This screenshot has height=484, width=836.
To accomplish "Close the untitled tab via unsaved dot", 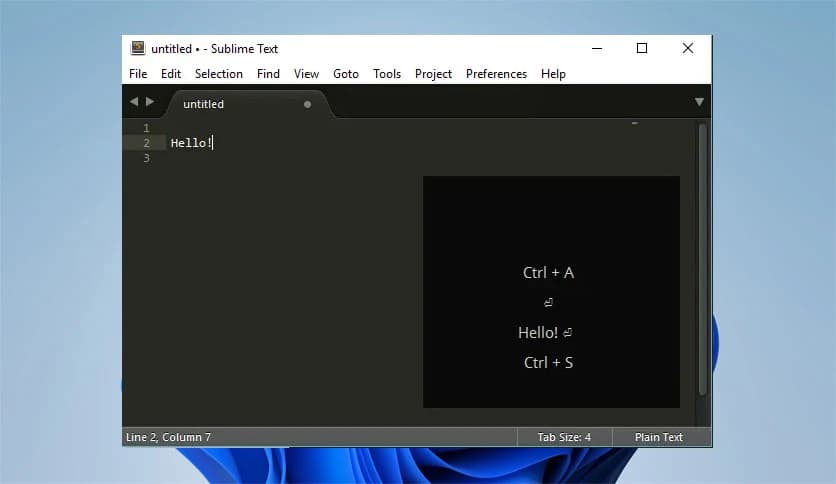I will pyautogui.click(x=307, y=104).
